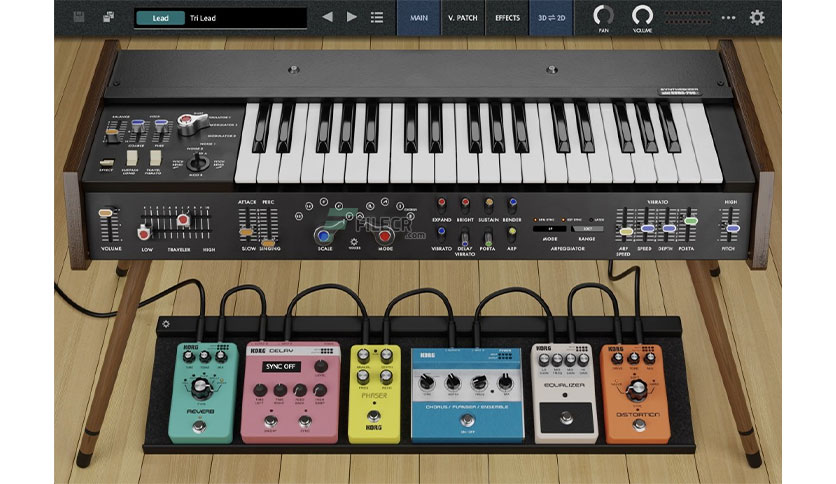
Task: Toggle the Equalizer pedal footswitch
Action: (566, 418)
